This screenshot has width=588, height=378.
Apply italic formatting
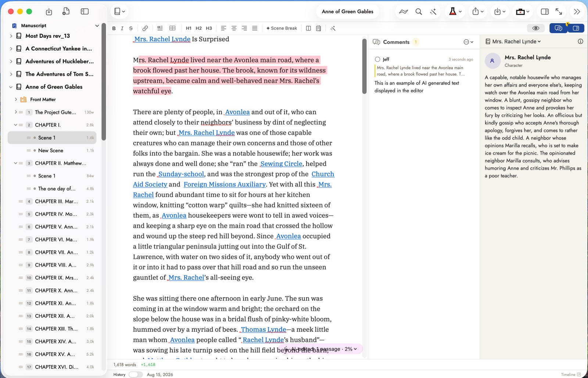pos(122,28)
